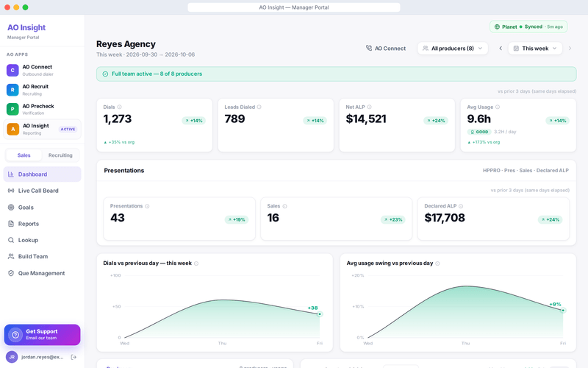This screenshot has width=588, height=368.
Task: Click the Get Support button
Action: coord(43,335)
